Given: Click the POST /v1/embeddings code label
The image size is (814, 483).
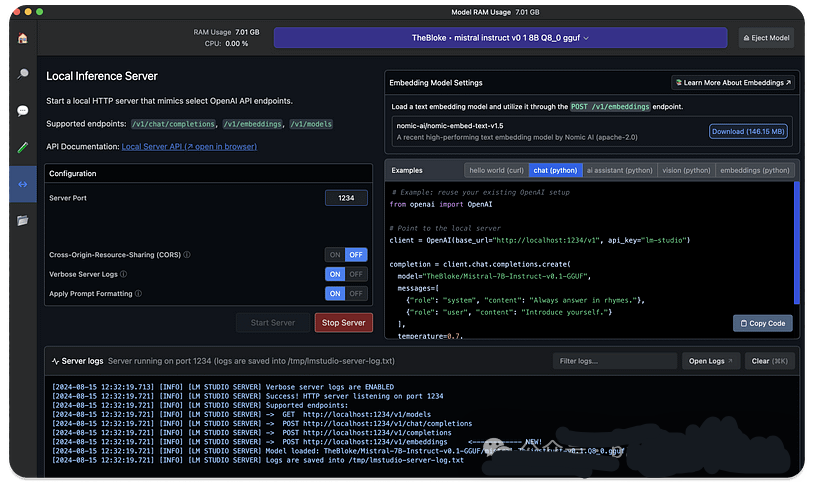Looking at the screenshot, I should pos(610,106).
